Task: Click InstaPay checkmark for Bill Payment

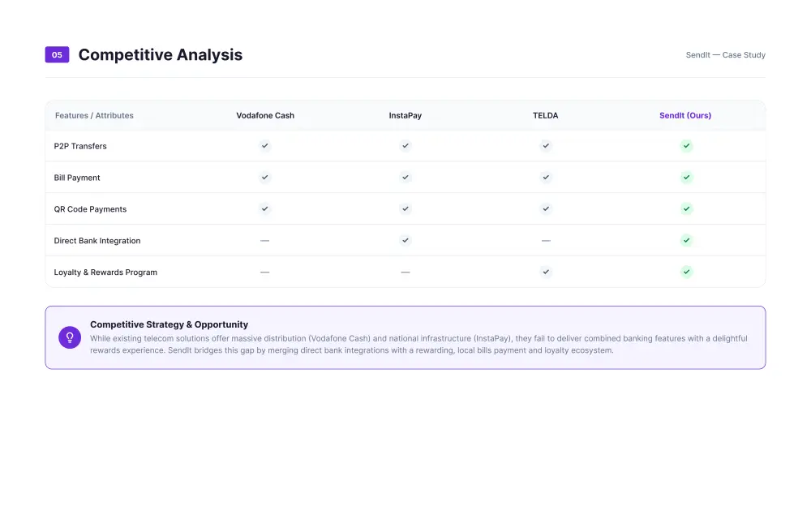Action: click(x=405, y=178)
